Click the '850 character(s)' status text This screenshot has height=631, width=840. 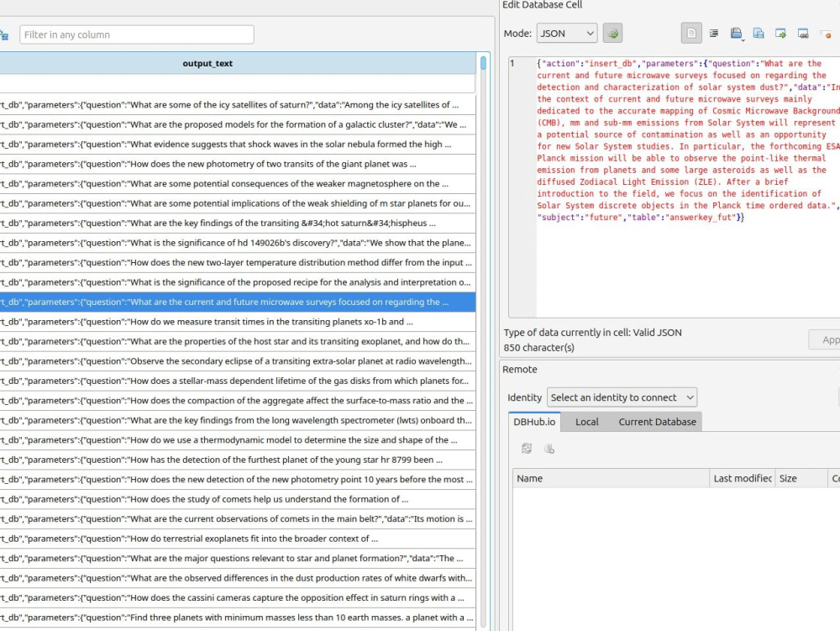point(539,348)
